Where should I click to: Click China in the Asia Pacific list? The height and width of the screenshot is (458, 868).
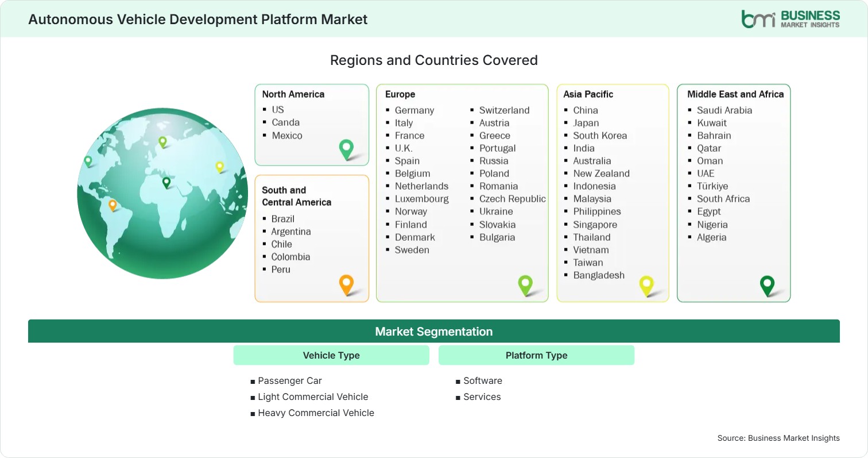pyautogui.click(x=586, y=110)
